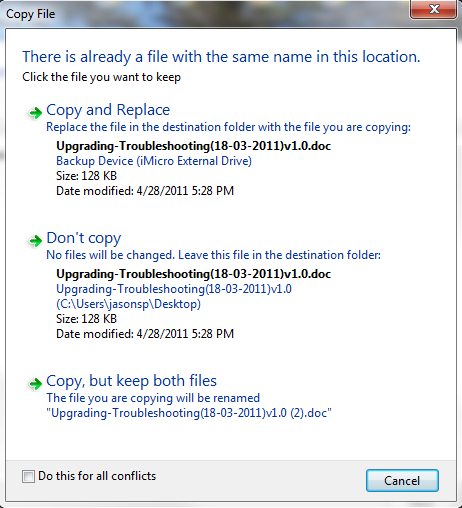The height and width of the screenshot is (508, 462).
Task: Click the (C:\Users\jasonsp\Desktop) path text
Action: tap(128, 304)
